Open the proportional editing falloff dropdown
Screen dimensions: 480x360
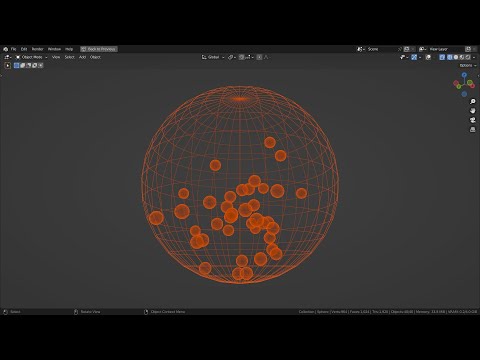pyautogui.click(x=267, y=57)
